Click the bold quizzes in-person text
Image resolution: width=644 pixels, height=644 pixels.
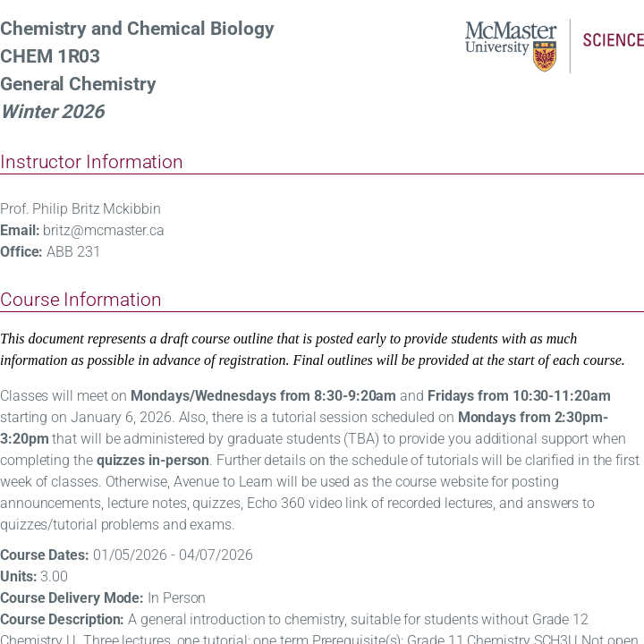point(153,461)
